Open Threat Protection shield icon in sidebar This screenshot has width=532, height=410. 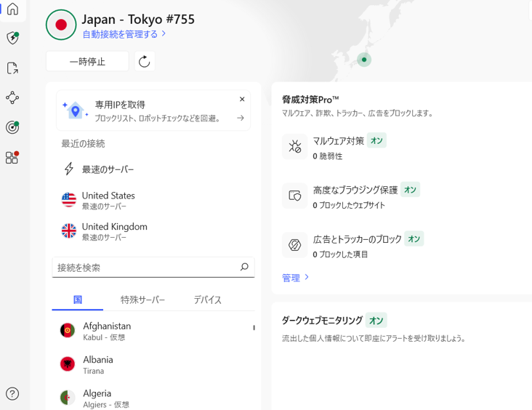point(12,38)
